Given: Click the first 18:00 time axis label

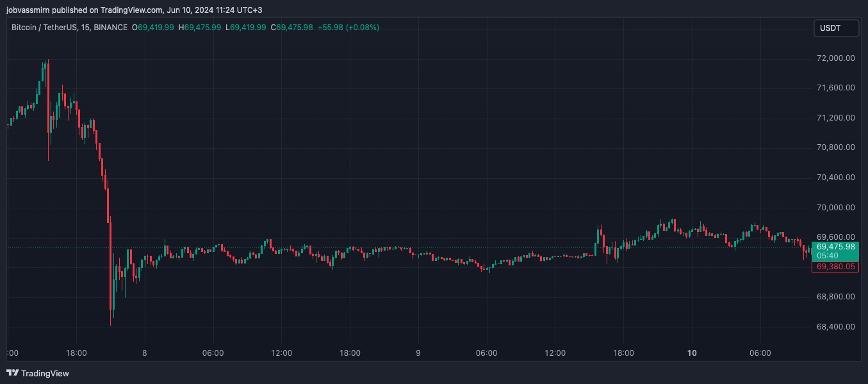Looking at the screenshot, I should coord(76,353).
